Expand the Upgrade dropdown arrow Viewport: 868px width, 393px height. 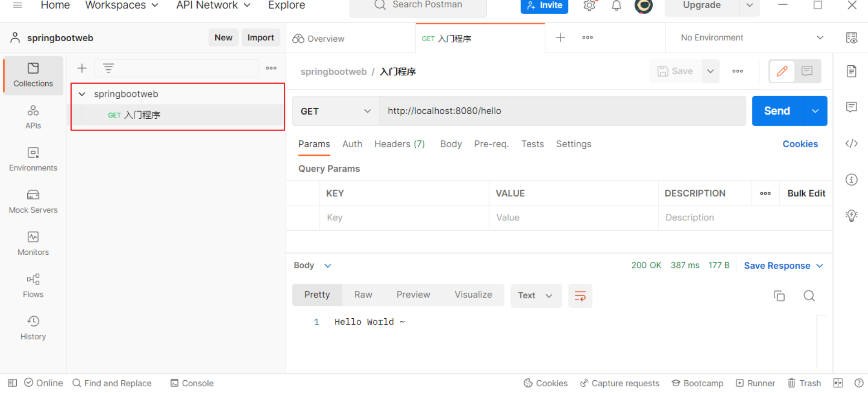[749, 5]
